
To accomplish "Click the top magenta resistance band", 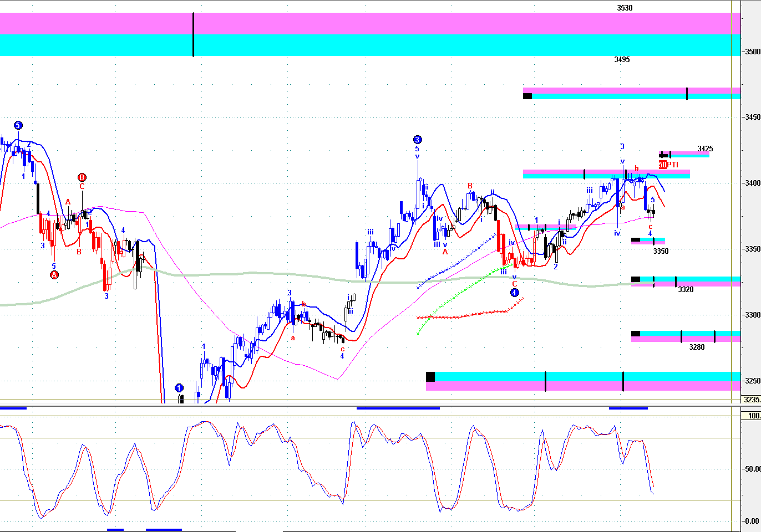I will click(366, 23).
